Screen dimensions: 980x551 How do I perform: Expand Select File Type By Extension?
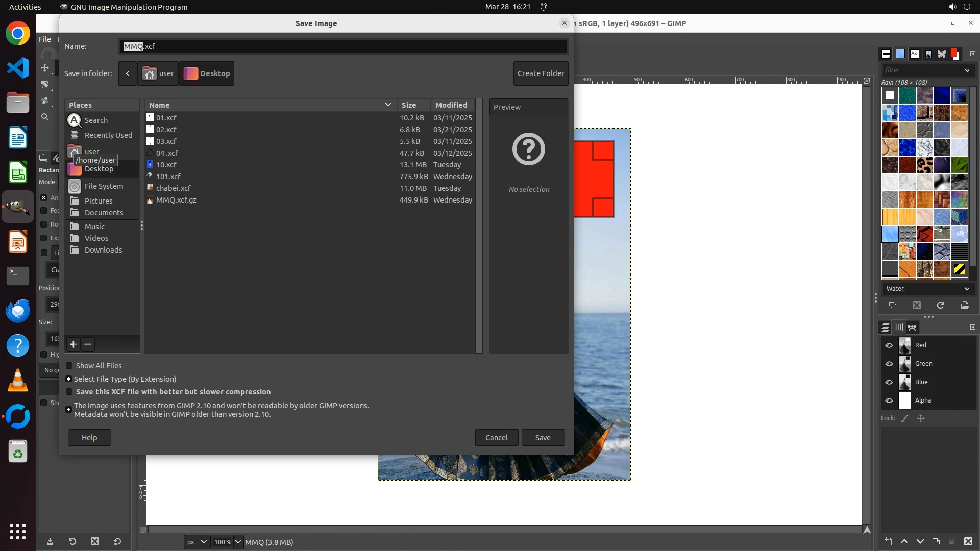(x=69, y=379)
